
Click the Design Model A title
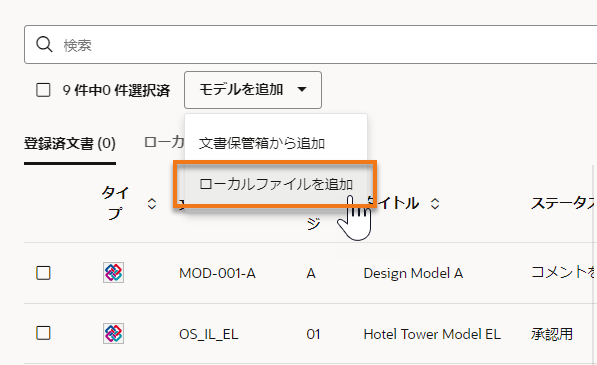pyautogui.click(x=413, y=273)
